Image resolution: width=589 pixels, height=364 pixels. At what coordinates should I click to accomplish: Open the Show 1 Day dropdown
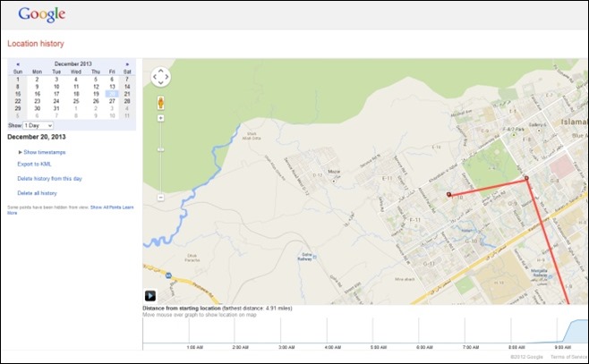[x=38, y=125]
